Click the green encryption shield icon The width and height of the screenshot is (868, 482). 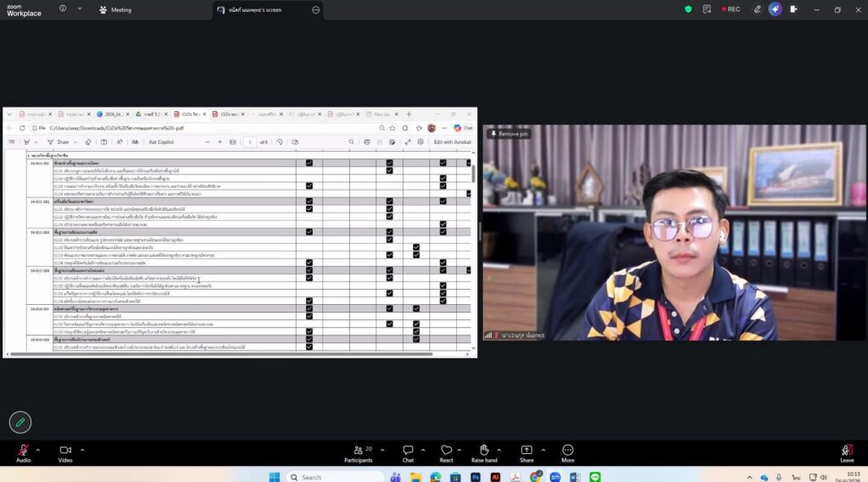click(x=688, y=9)
